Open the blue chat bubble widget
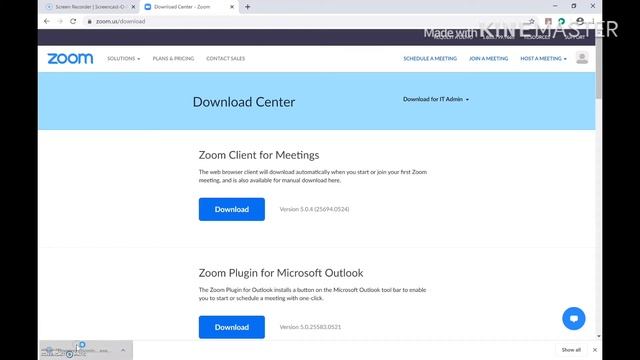640x360 pixels. click(x=573, y=318)
